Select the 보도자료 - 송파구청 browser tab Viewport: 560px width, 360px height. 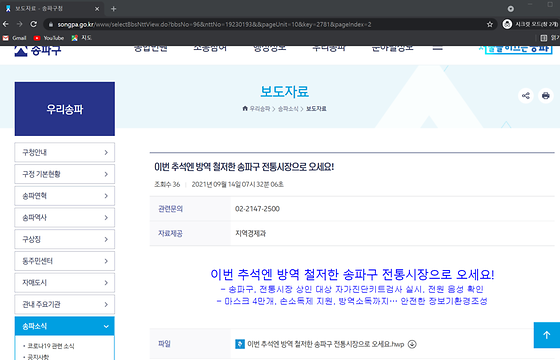52,9
